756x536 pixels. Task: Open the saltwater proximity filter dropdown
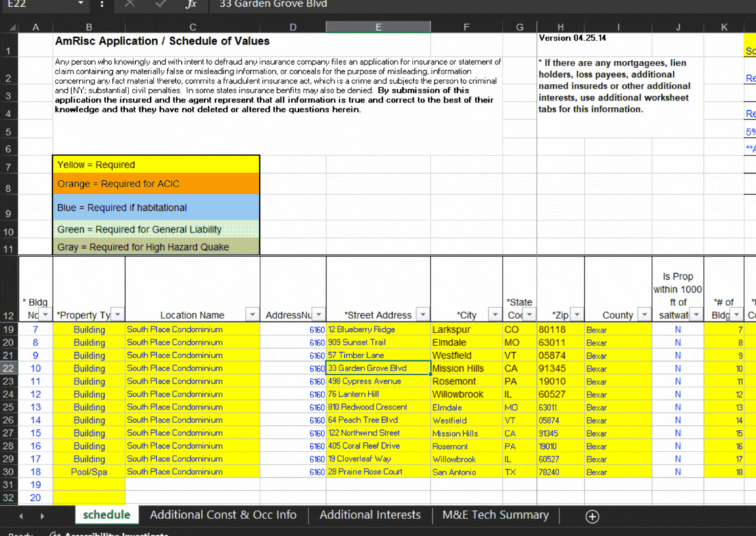(x=696, y=315)
